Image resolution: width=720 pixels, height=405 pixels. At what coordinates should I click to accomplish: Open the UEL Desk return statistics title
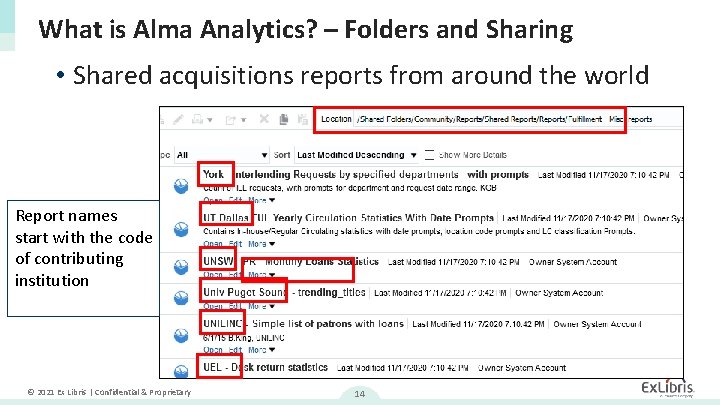pyautogui.click(x=265, y=367)
